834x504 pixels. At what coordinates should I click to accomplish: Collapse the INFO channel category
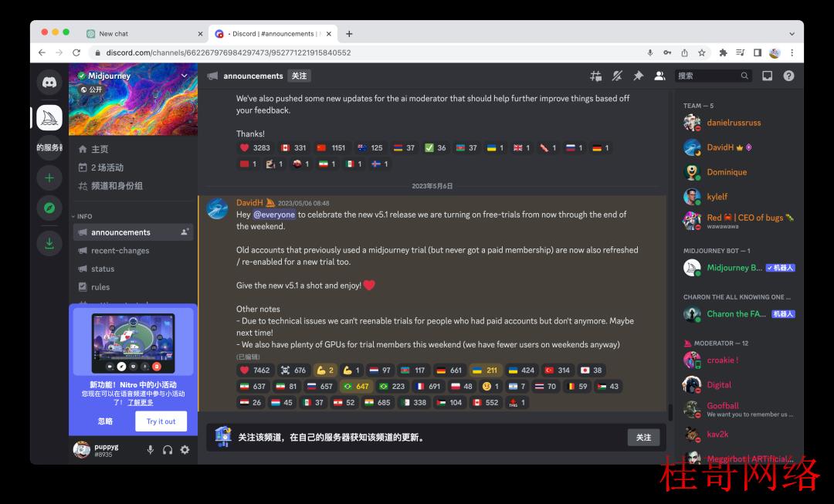point(82,216)
